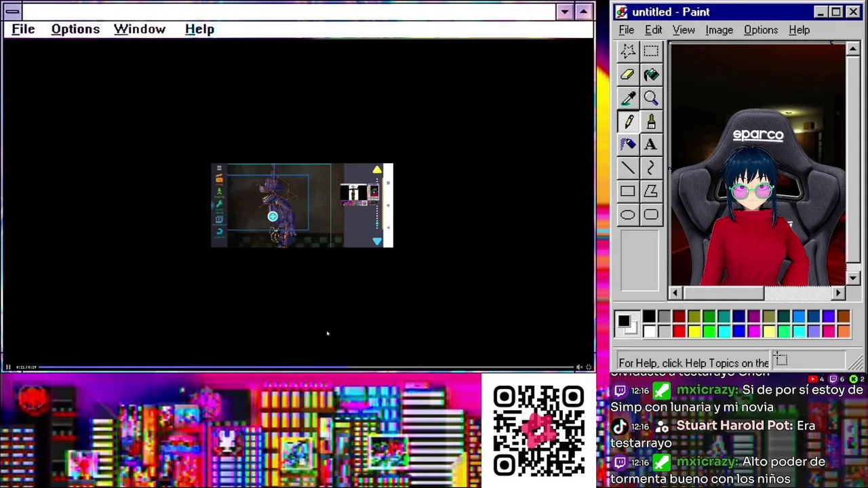Viewport: 868px width, 488px height.
Task: Select the Polygon shape tool
Action: pos(651,191)
